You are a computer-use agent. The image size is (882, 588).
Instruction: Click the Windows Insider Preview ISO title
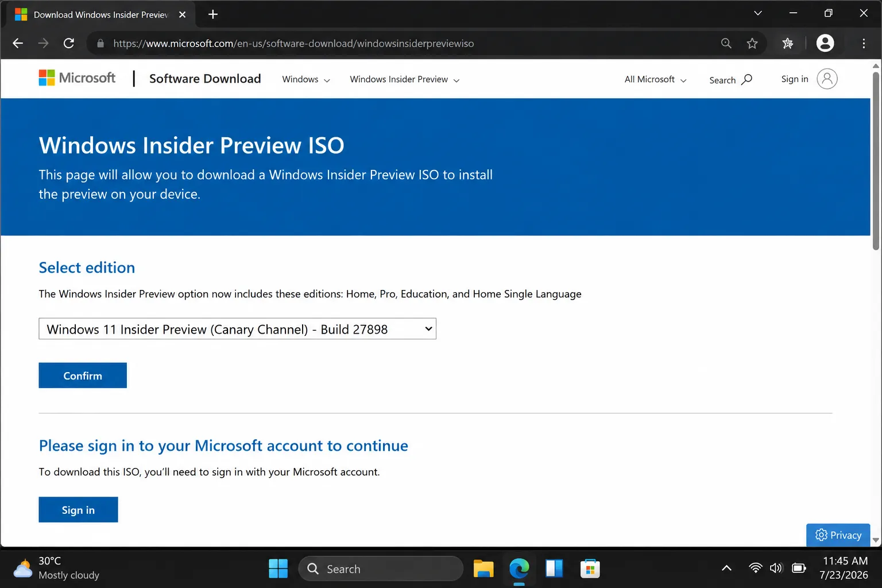[x=191, y=145]
